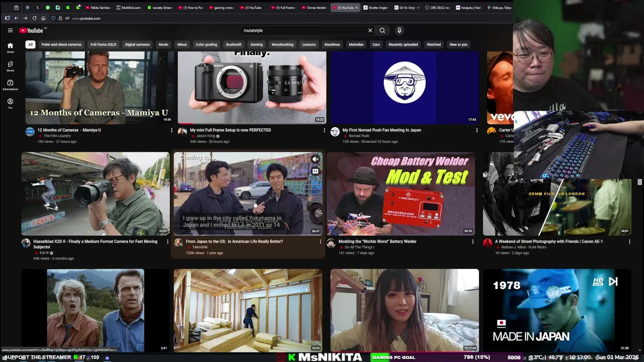Open The Film Laundry channel avatar
This screenshot has width=644, height=362.
(x=30, y=132)
